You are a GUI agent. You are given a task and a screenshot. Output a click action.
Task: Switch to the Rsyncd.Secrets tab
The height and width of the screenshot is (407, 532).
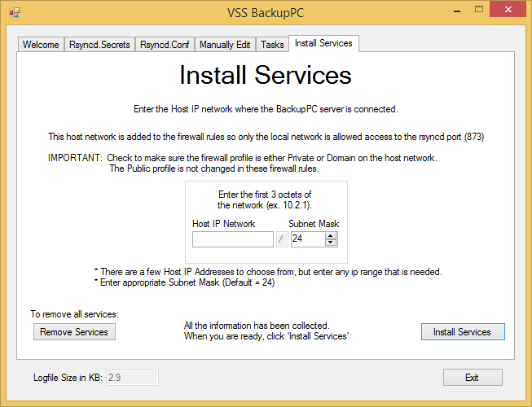click(99, 45)
